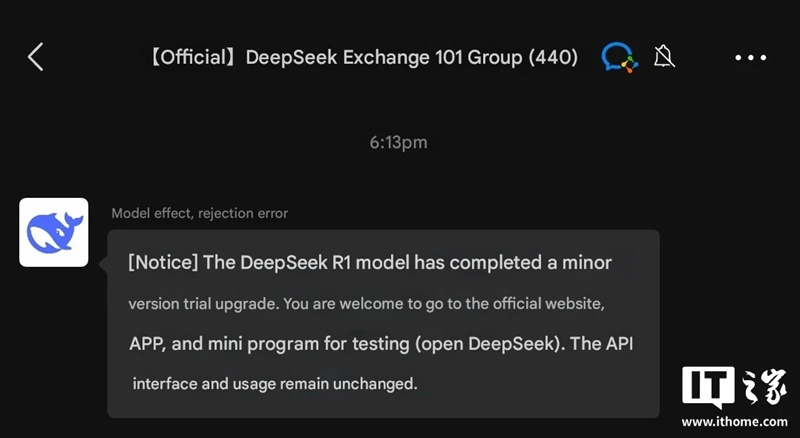
Task: Tap the back arrow to leave chat
Action: [x=36, y=57]
